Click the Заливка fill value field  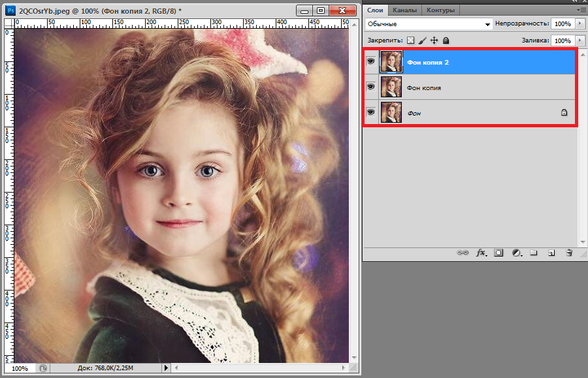point(563,40)
